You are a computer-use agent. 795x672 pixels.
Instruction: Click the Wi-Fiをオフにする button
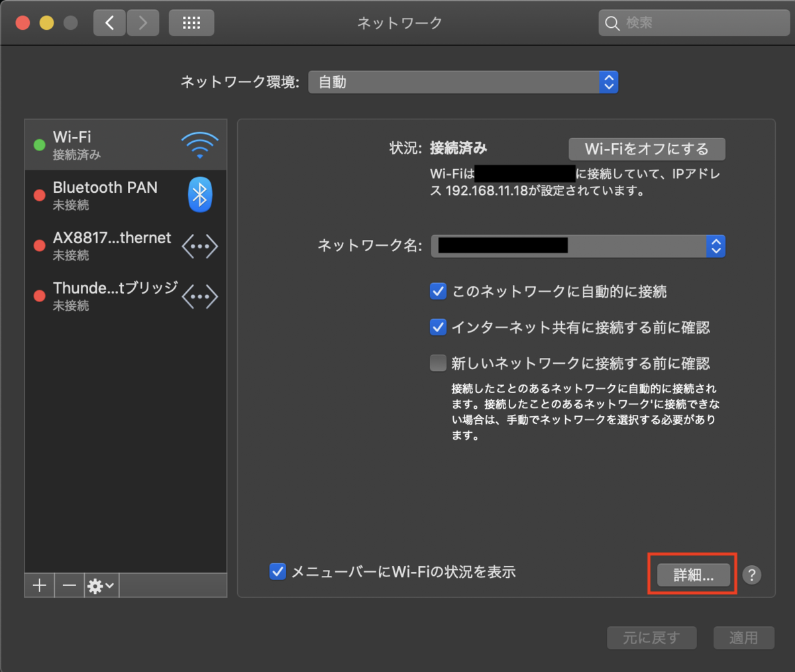coord(647,149)
